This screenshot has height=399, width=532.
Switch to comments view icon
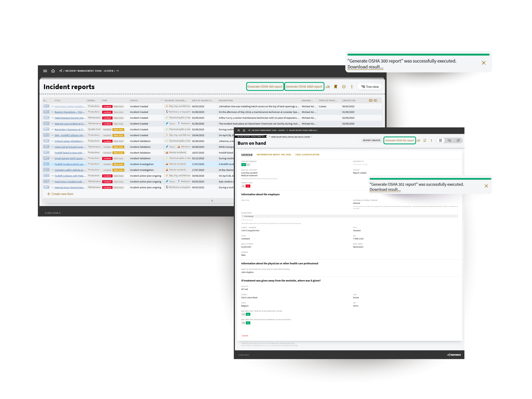(449, 140)
